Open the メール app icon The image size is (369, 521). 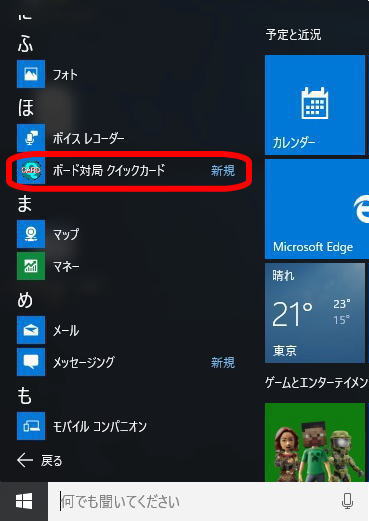pyautogui.click(x=31, y=330)
